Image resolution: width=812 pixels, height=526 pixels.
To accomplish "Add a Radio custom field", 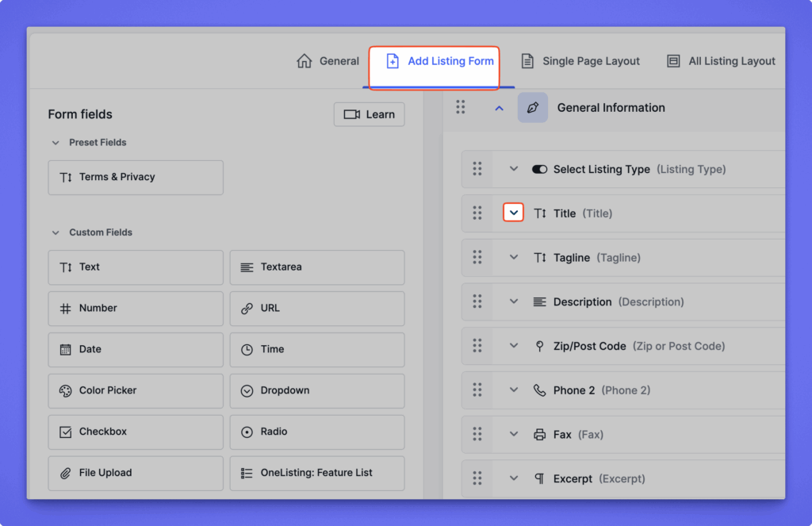I will [x=316, y=432].
